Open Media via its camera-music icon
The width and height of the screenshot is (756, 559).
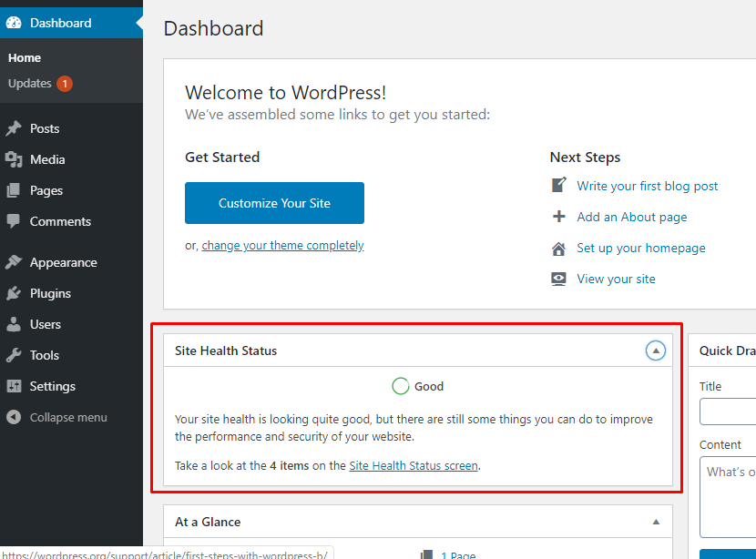[x=14, y=159]
